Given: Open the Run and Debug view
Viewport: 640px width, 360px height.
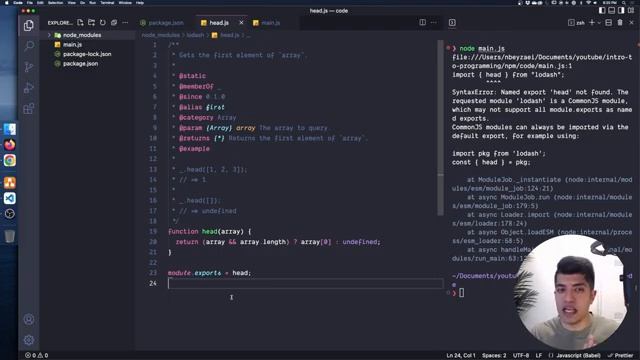Looking at the screenshot, I should click(29, 87).
